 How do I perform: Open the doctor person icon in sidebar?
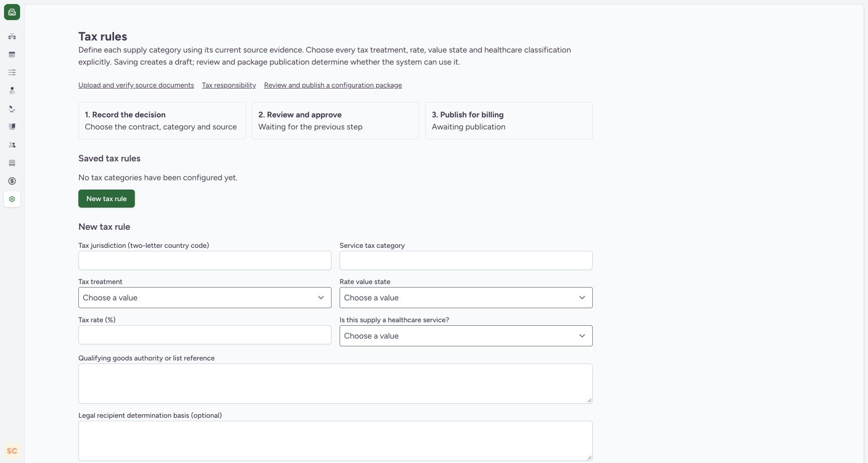click(12, 90)
